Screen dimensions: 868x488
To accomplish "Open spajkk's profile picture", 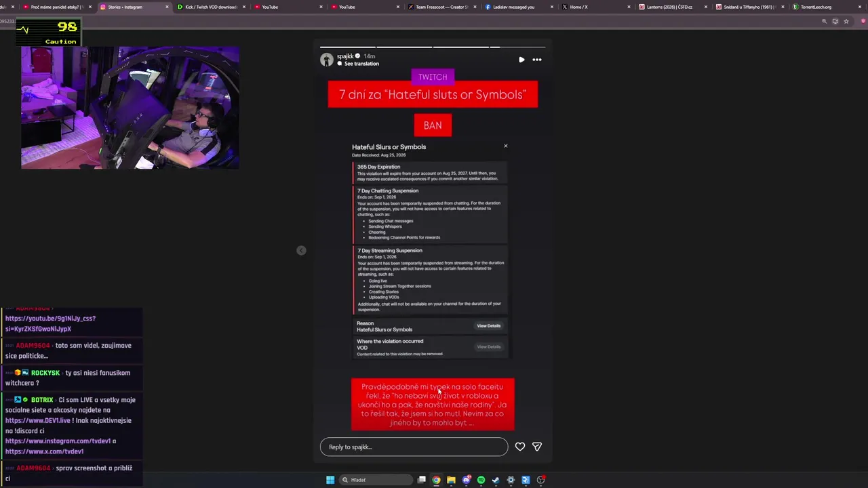I will click(327, 60).
